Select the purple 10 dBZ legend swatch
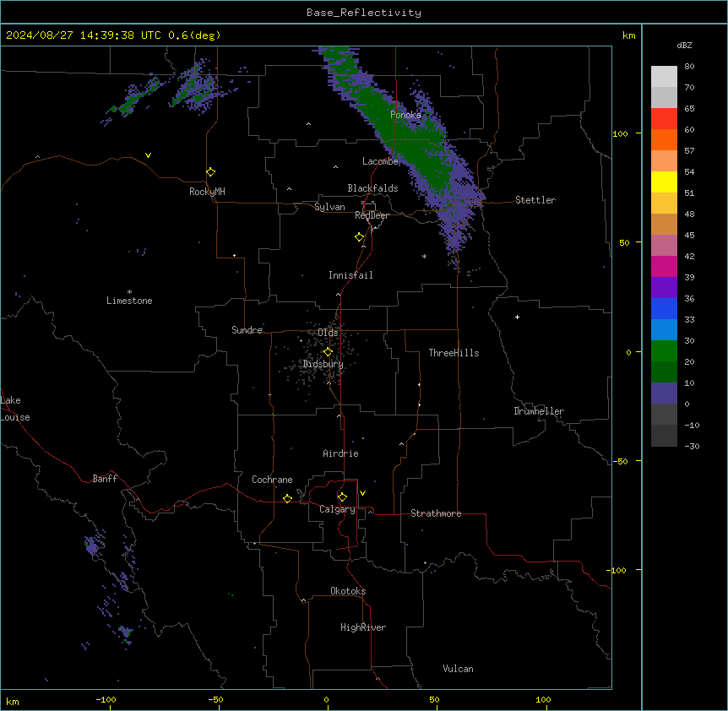The image size is (728, 711). (664, 393)
